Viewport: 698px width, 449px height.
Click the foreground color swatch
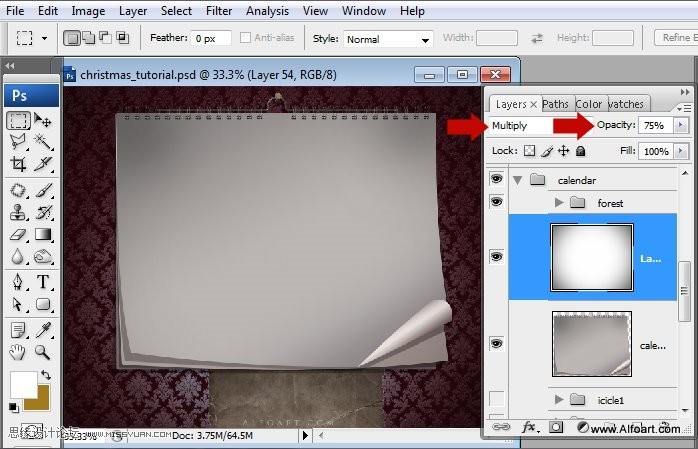coord(24,385)
